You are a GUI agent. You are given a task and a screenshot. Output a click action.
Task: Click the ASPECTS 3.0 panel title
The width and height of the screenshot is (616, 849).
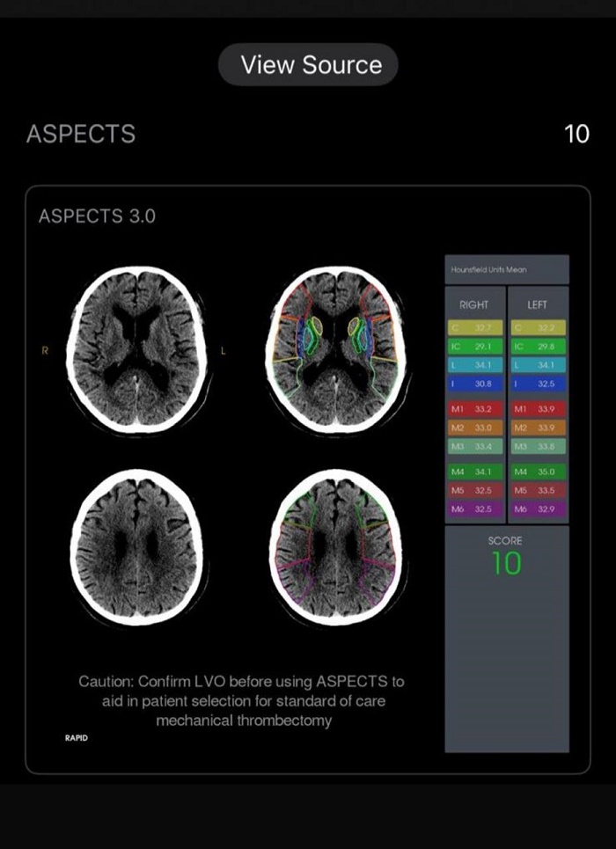[x=97, y=216]
